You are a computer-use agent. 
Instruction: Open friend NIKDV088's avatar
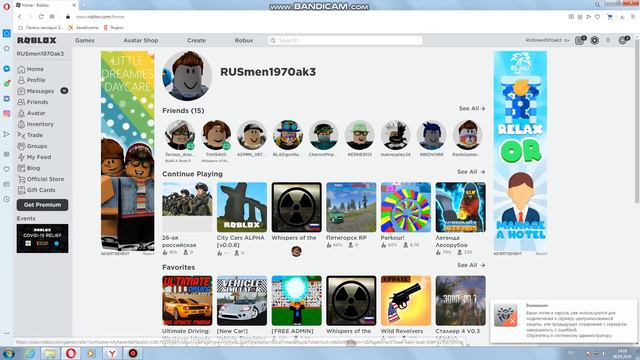point(431,135)
